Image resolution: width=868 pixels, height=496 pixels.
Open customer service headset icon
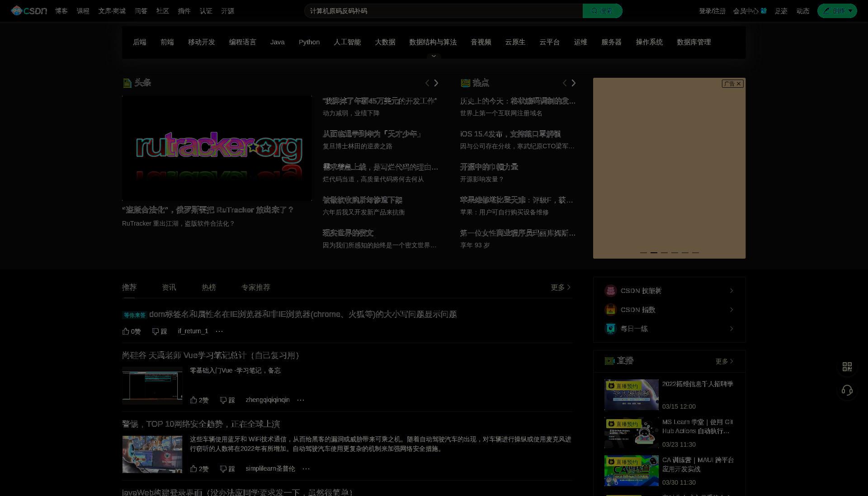pos(847,390)
